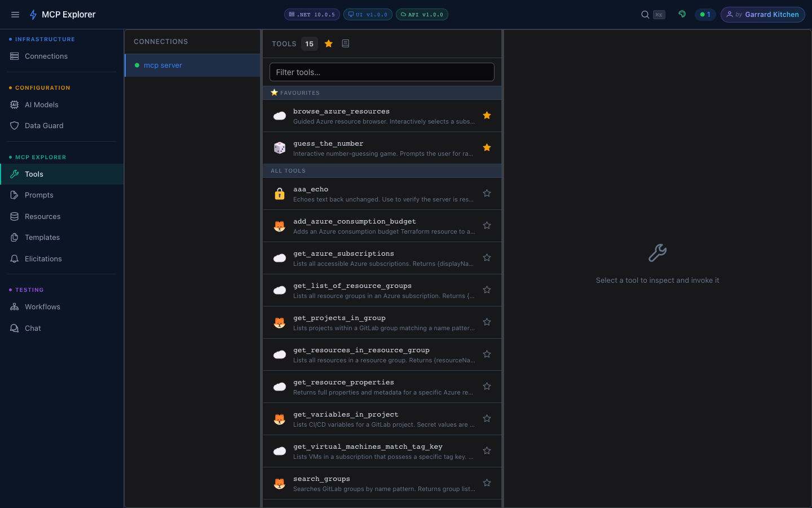The image size is (812, 508).
Task: Click the Garrard Kitchen author badge
Action: [x=762, y=15]
